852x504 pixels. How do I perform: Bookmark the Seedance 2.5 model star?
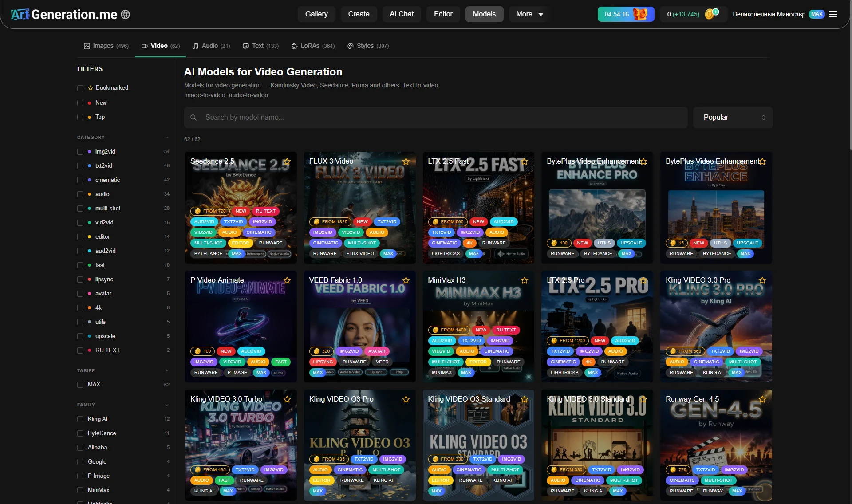(x=287, y=161)
